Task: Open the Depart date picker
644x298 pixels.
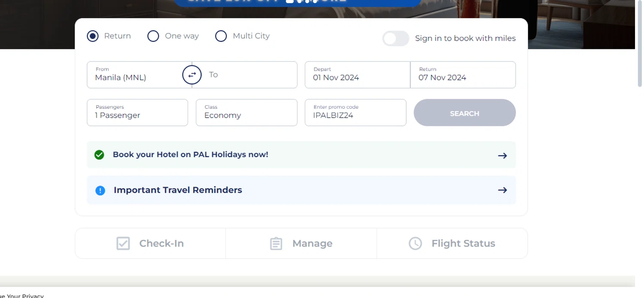Action: click(x=357, y=75)
